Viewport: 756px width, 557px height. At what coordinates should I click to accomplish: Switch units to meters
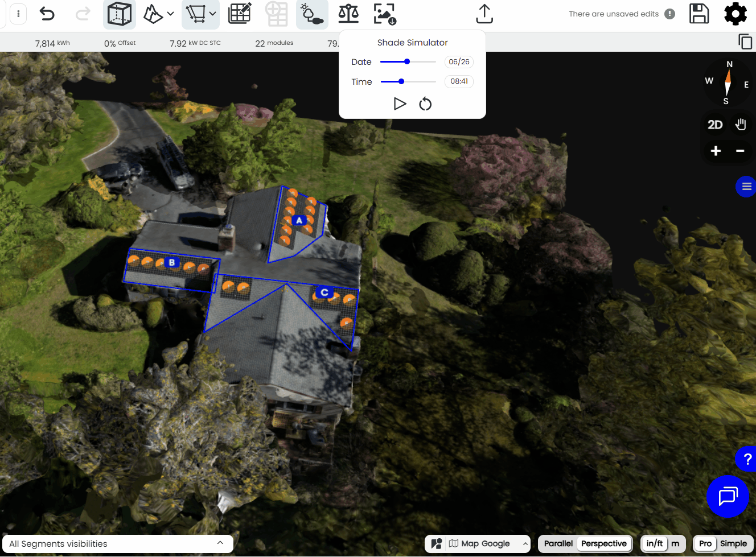(x=675, y=543)
